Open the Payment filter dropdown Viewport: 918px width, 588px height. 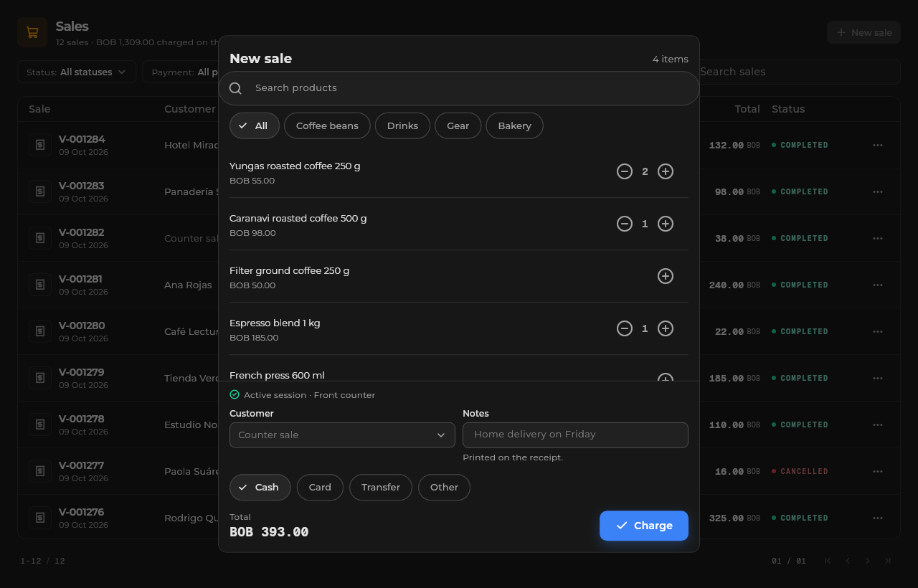click(181, 72)
